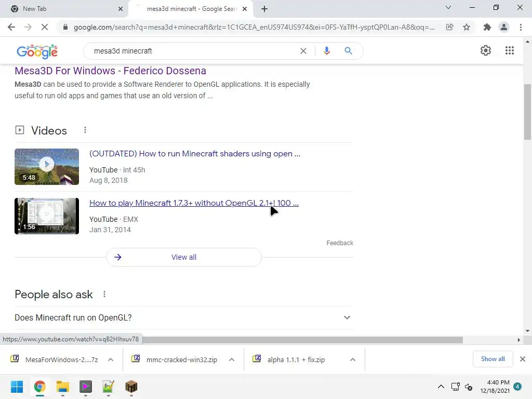
Task: Close the downloads bar
Action: pyautogui.click(x=523, y=359)
